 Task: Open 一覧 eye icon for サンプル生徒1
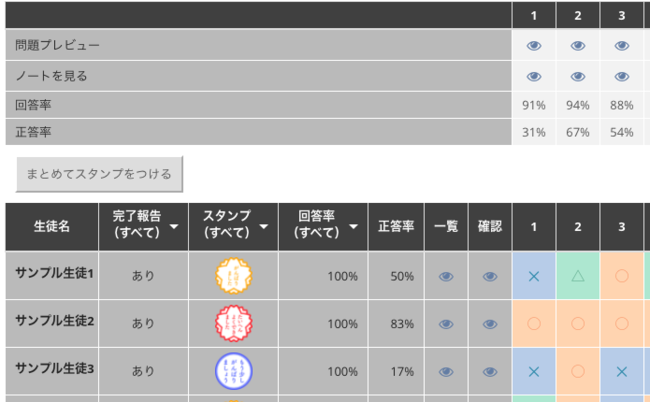(446, 277)
